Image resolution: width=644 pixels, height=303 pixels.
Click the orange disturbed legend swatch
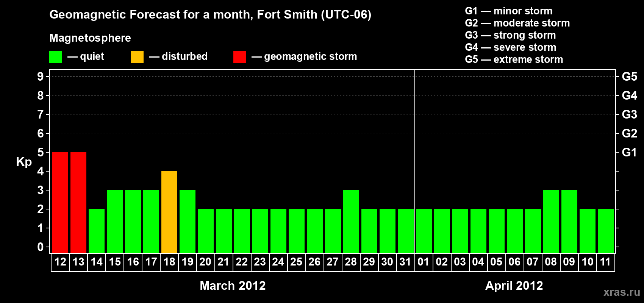(x=138, y=57)
